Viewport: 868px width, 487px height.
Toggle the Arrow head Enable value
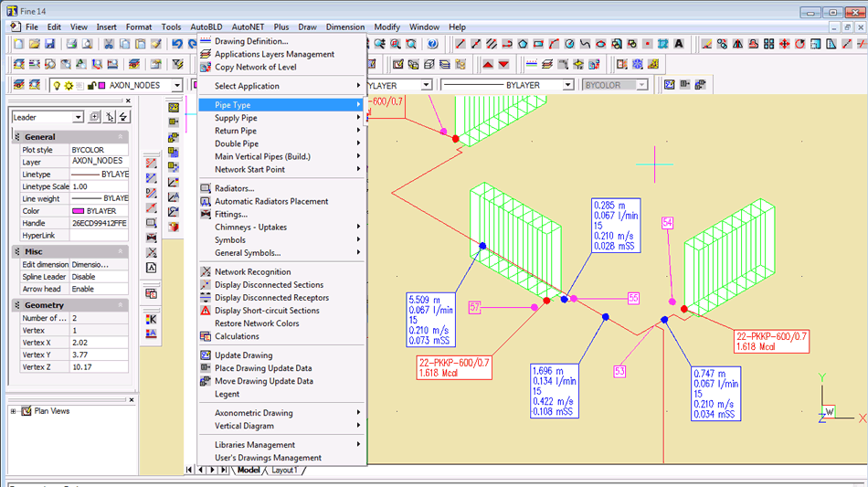point(99,289)
